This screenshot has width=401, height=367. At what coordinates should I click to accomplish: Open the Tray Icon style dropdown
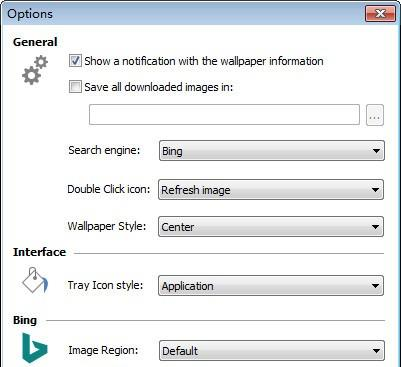[x=271, y=286]
